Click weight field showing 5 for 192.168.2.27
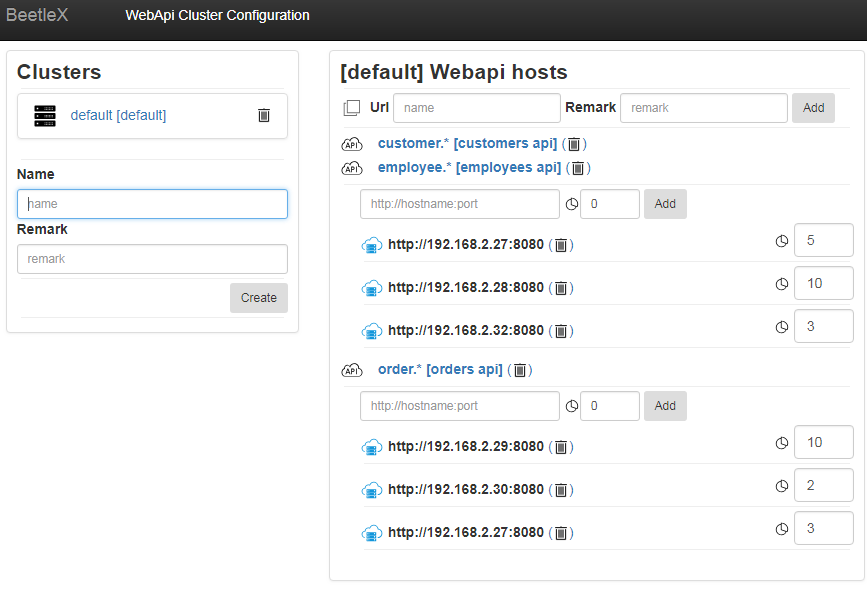Screen dimensions: 867x615 tap(823, 241)
